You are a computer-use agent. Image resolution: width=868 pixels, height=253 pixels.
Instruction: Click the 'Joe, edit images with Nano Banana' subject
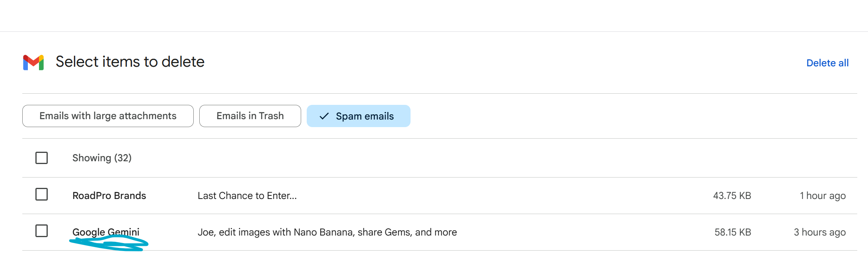327,232
